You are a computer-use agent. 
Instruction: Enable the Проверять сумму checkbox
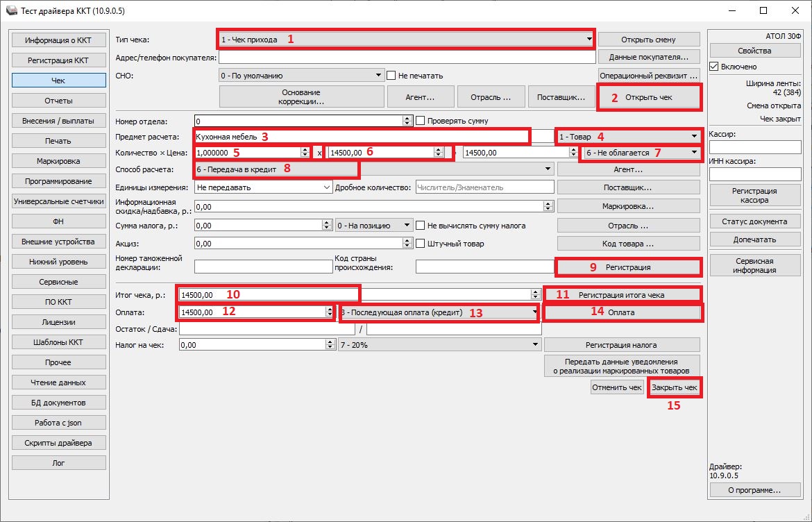[420, 121]
